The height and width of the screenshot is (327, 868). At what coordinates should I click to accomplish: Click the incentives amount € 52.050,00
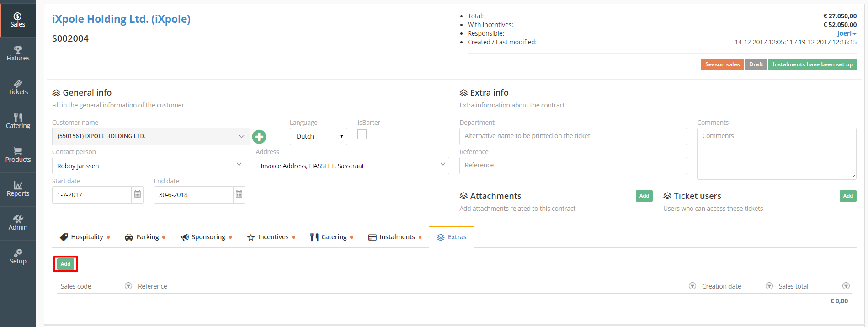(840, 25)
